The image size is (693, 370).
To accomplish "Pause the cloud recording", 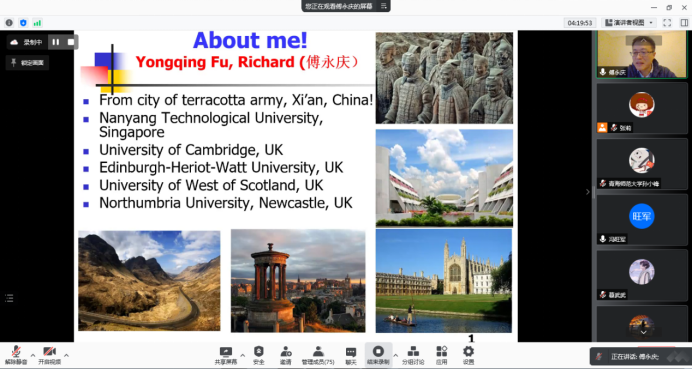I will pos(56,42).
